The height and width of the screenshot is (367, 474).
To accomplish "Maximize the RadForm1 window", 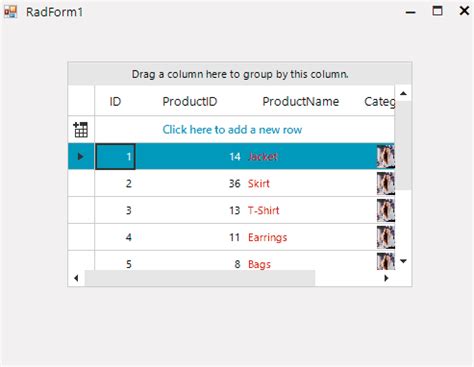I will click(x=437, y=11).
